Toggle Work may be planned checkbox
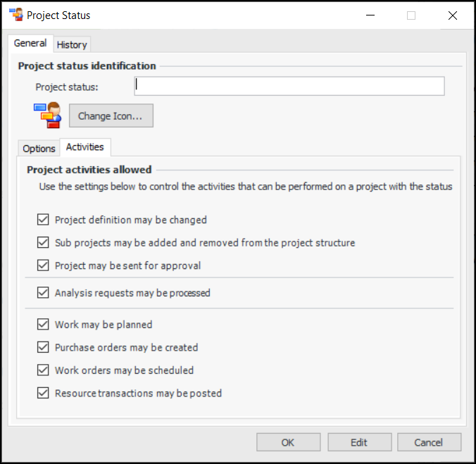Viewport: 476px width, 464px height. tap(43, 325)
